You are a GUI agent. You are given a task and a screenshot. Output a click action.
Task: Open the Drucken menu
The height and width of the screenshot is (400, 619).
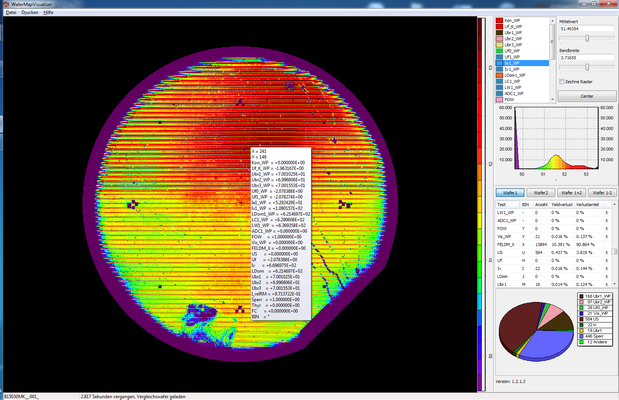point(28,14)
